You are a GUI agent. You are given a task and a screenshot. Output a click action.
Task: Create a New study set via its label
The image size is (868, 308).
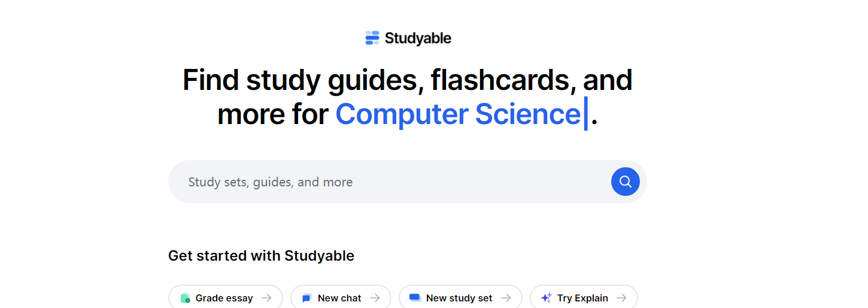click(459, 298)
